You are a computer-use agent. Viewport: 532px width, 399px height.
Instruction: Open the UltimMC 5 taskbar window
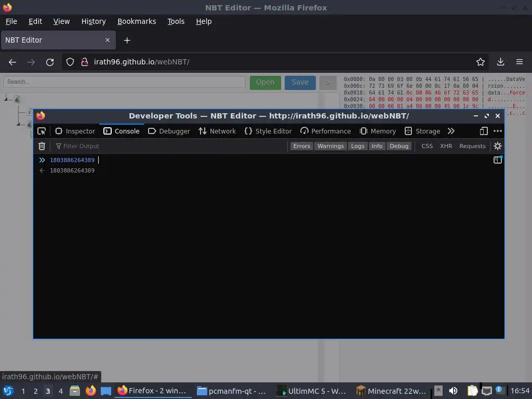pyautogui.click(x=311, y=391)
